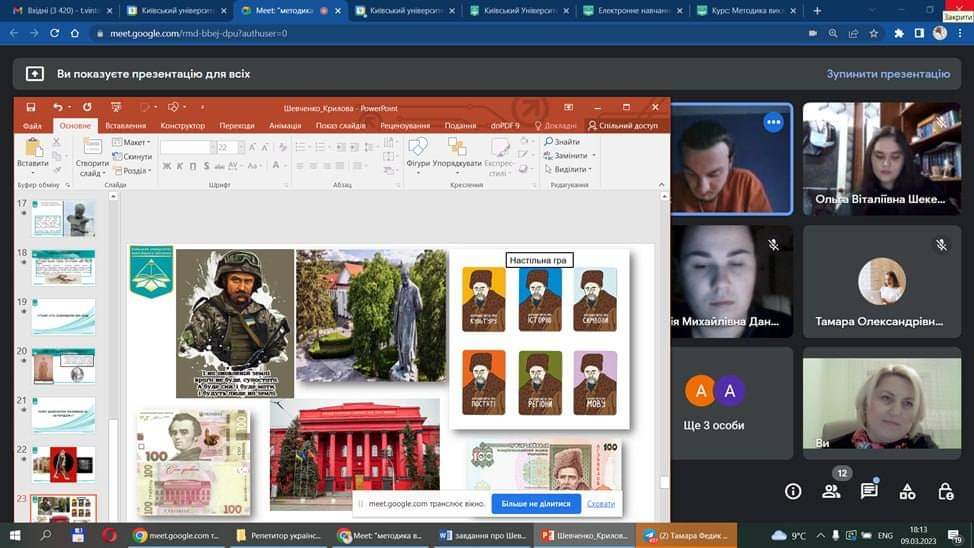Click the PowerPoint save icon
974x548 pixels.
(31, 107)
